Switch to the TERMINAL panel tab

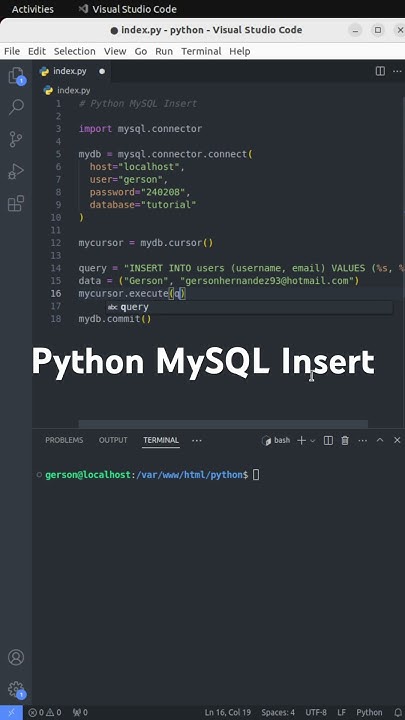coord(161,440)
